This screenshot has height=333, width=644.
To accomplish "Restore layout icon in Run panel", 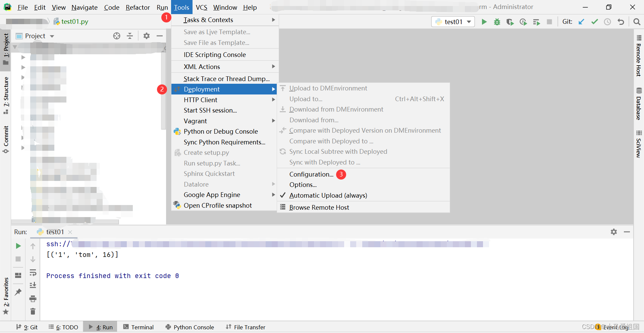I will coord(18,275).
